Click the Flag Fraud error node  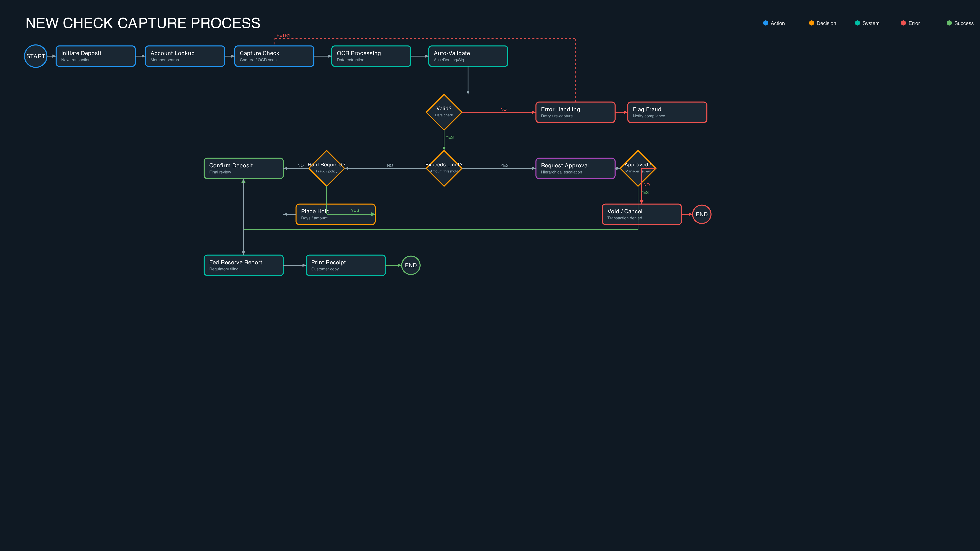coord(667,112)
